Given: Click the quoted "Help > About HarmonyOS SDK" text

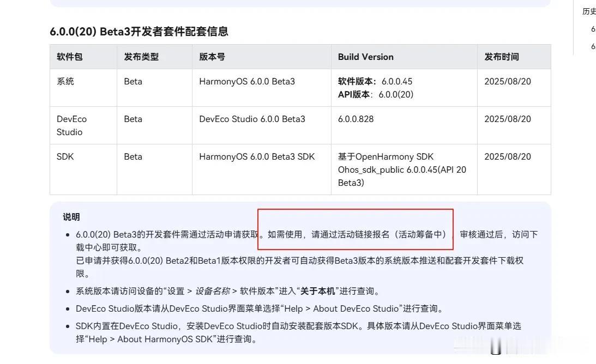Looking at the screenshot, I should click(150, 339).
